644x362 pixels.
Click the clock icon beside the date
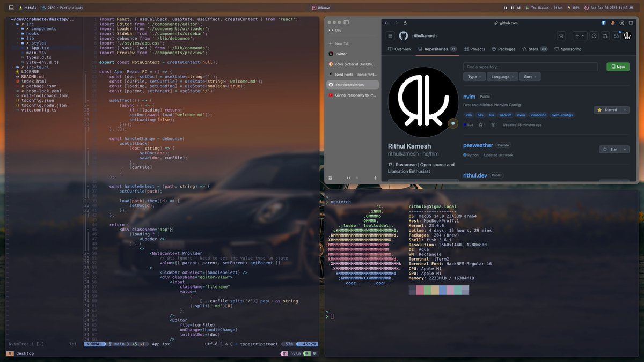pyautogui.click(x=587, y=8)
